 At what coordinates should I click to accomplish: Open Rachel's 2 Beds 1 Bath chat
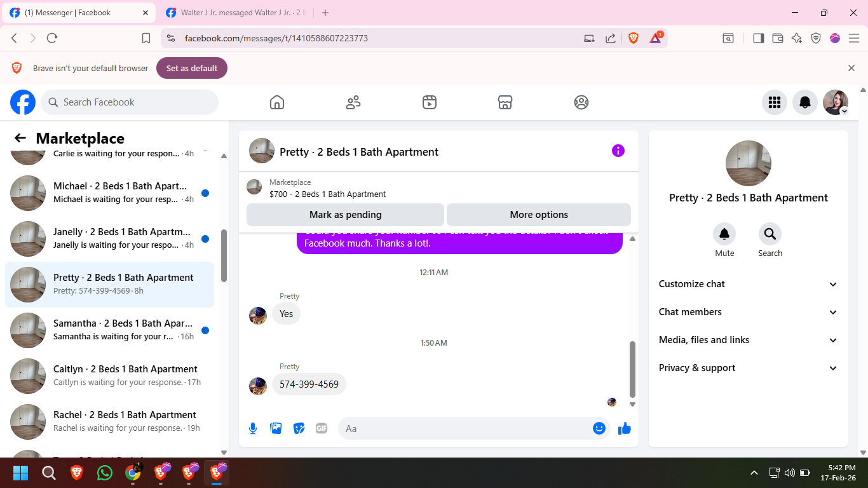(110, 422)
